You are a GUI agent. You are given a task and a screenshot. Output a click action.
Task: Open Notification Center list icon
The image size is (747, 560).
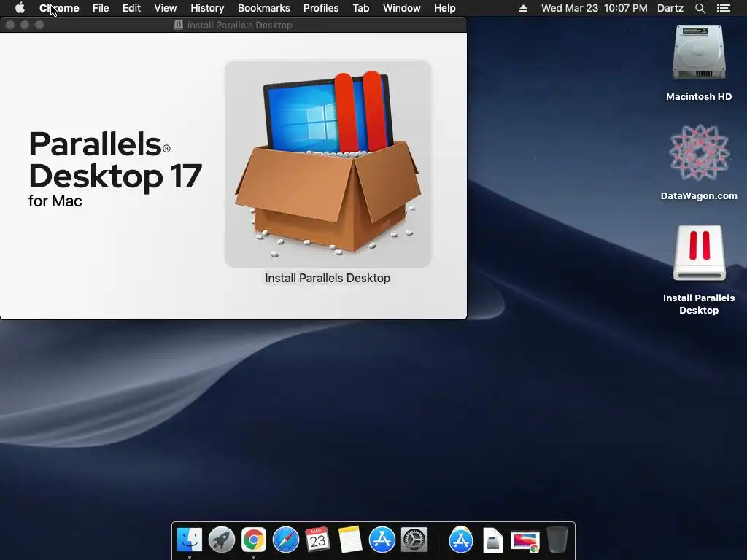click(x=723, y=8)
